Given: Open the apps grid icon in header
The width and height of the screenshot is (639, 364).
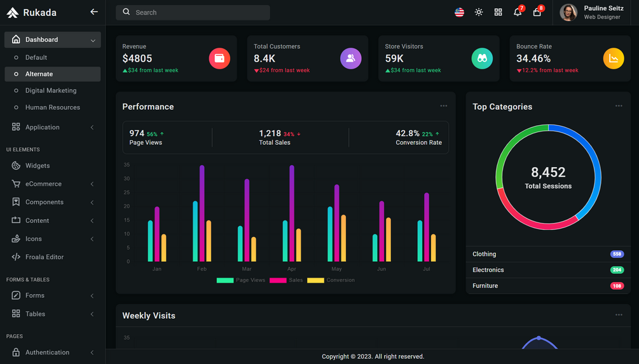Looking at the screenshot, I should (x=498, y=12).
